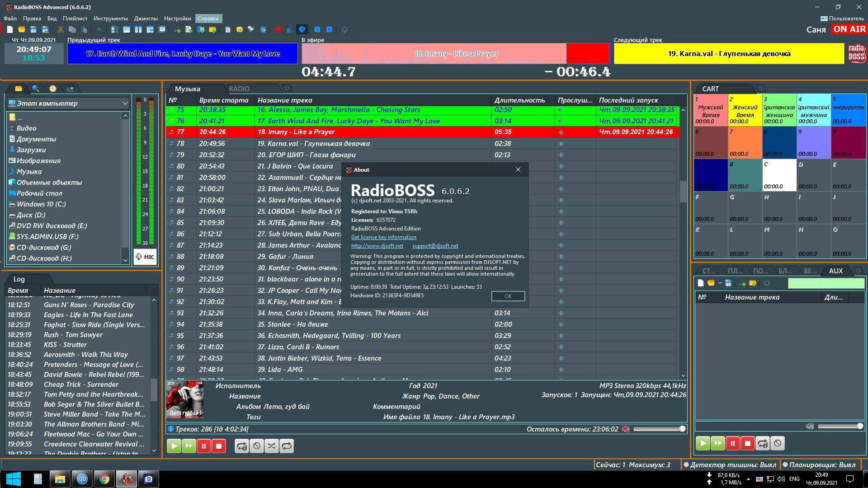Screen dimensions: 868x488
Task: Open http://www.djsoft.net link in About
Action: coord(377,246)
